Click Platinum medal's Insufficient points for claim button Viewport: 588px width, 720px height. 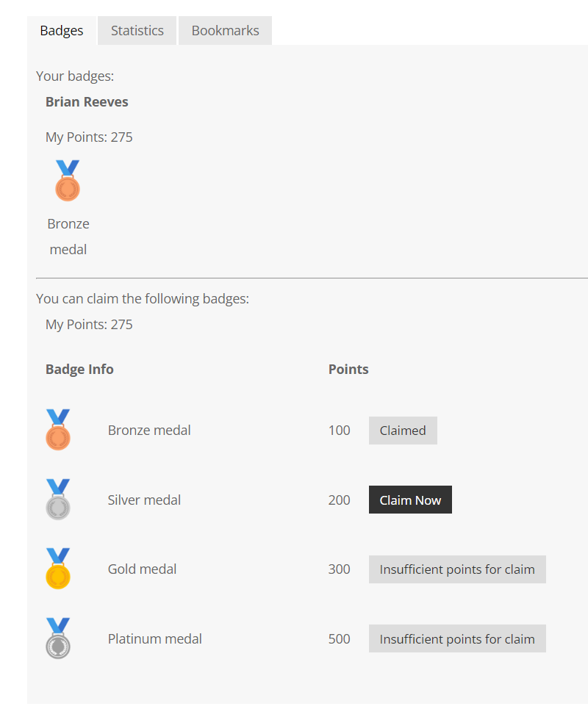(457, 638)
